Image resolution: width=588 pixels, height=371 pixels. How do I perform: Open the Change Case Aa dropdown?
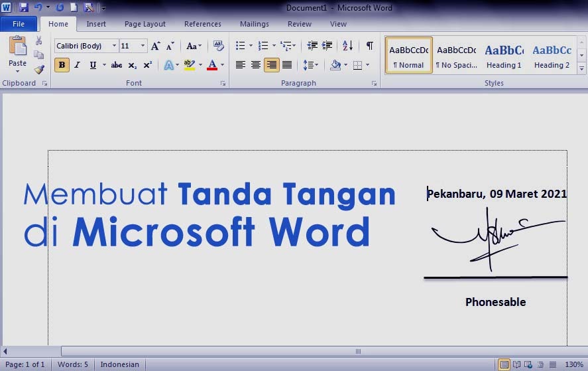[194, 46]
